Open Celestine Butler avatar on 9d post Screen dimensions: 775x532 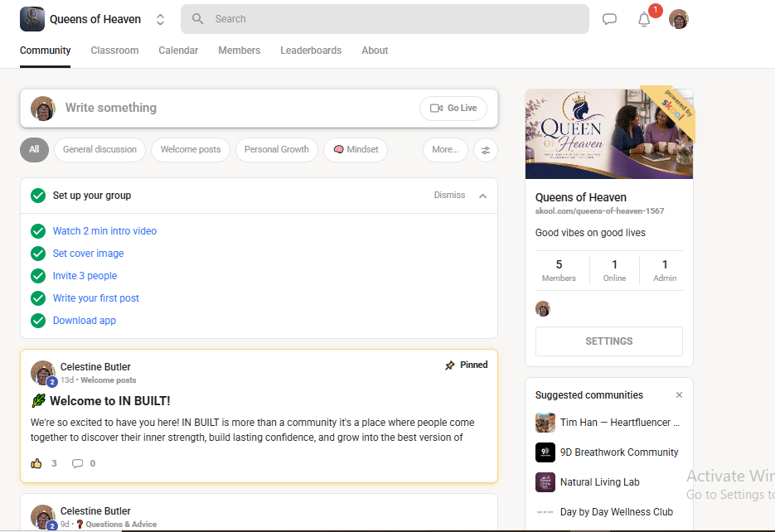point(42,517)
